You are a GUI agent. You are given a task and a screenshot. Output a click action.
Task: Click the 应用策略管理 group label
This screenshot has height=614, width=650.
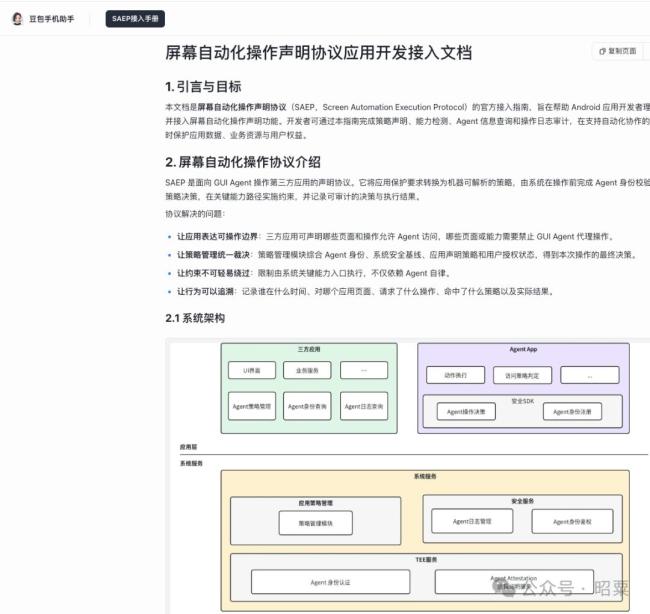tap(315, 503)
